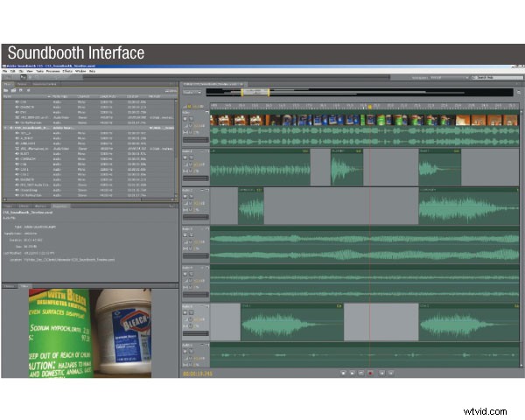Open the Audio 3 track menu
This screenshot has width=525, height=420.
pyautogui.click(x=202, y=228)
